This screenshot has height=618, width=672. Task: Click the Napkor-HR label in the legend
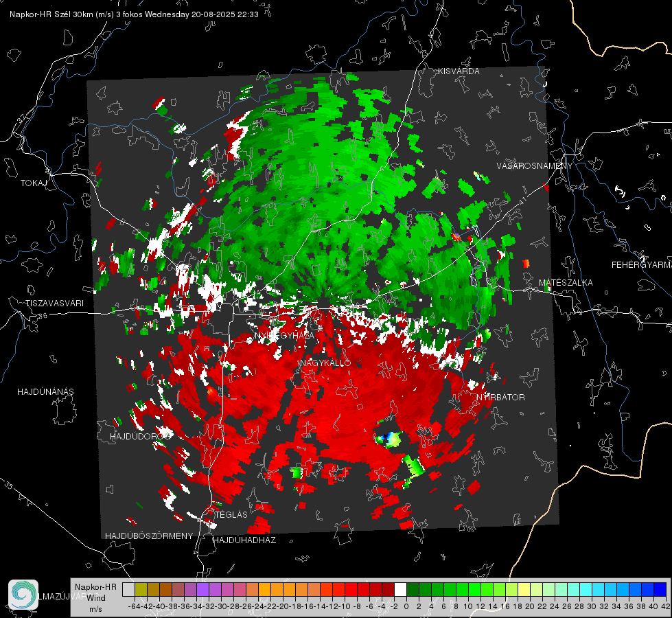coord(95,587)
